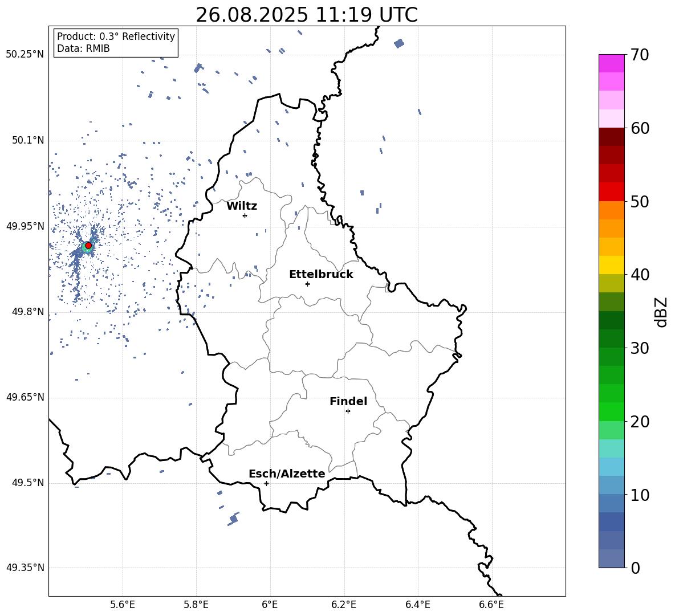This screenshot has width=675, height=616.
Task: Click the 49.35°N latitude label
Action: [25, 568]
